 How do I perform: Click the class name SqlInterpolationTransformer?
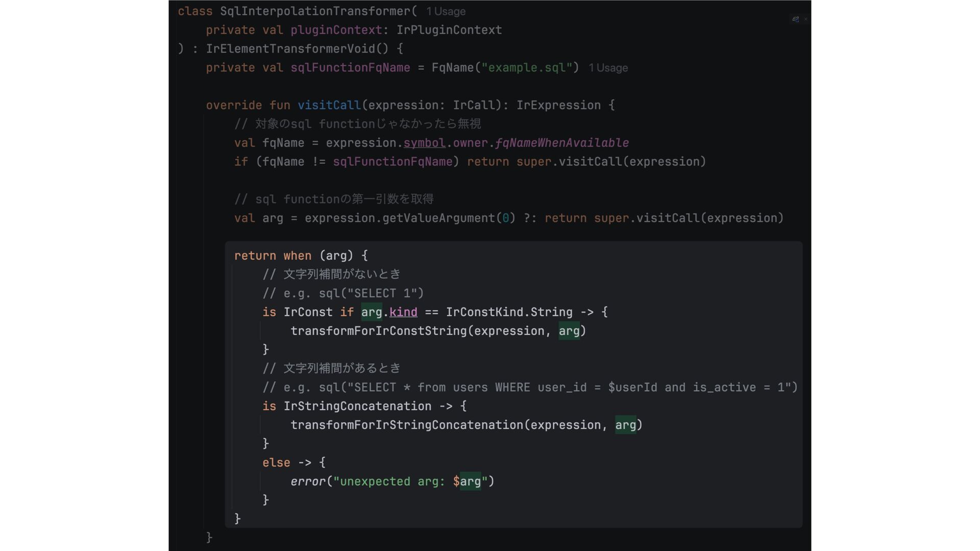[x=315, y=11]
